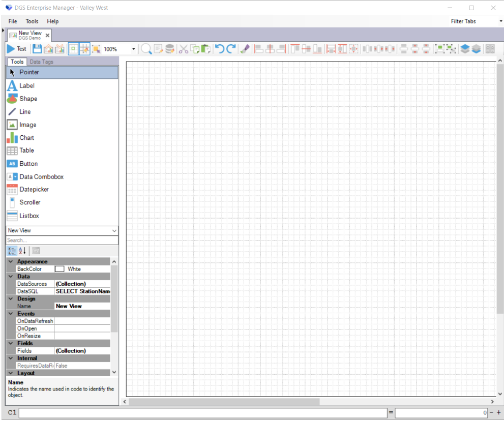Select the Chart tool in the toolbox

(x=26, y=137)
